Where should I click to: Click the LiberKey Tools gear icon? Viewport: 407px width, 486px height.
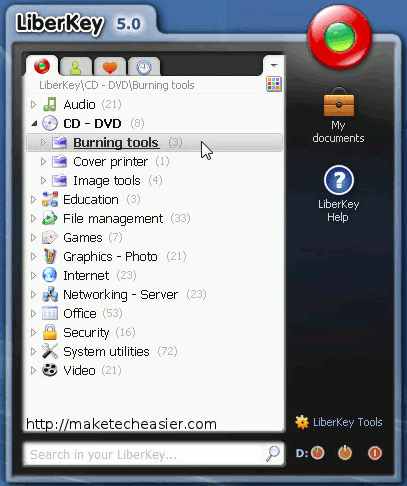[302, 422]
